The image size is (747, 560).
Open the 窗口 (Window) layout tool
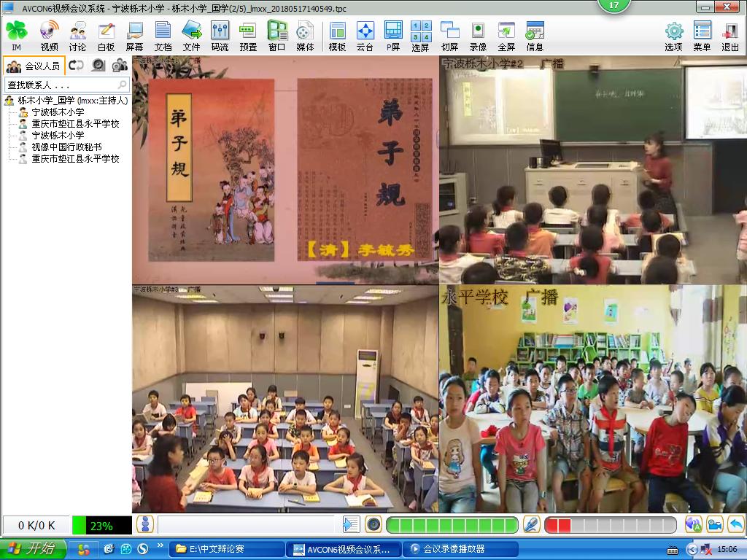tap(276, 36)
